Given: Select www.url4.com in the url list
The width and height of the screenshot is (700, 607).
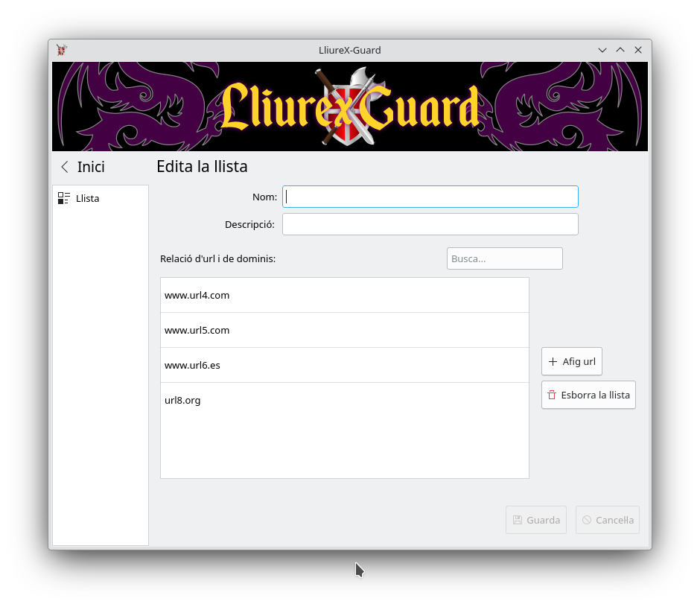Looking at the screenshot, I should [345, 295].
